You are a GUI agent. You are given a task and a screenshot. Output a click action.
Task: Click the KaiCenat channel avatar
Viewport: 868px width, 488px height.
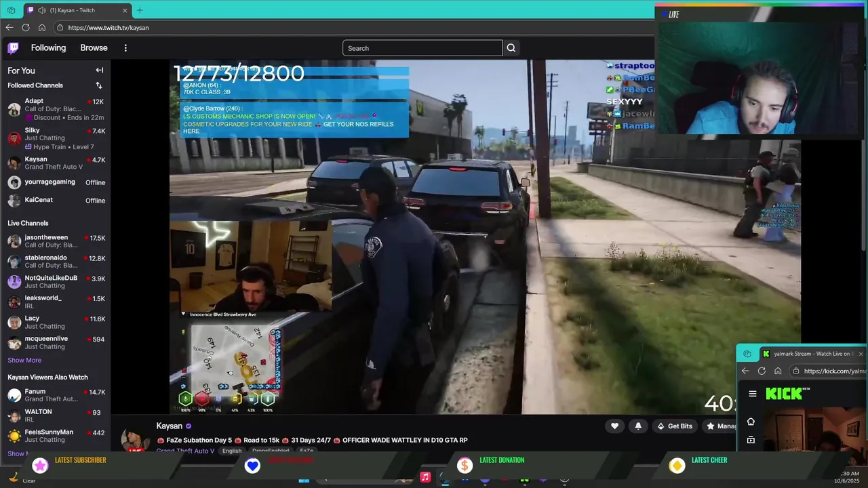tap(14, 200)
